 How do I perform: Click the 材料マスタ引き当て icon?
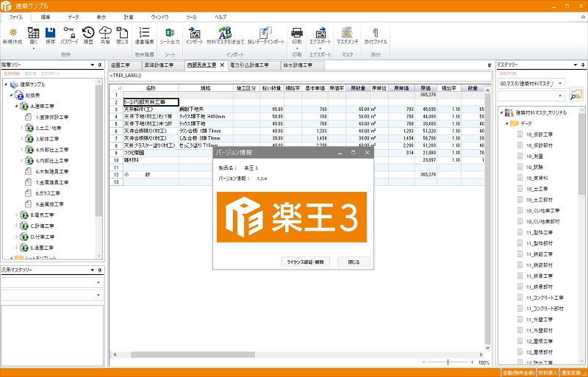[226, 33]
